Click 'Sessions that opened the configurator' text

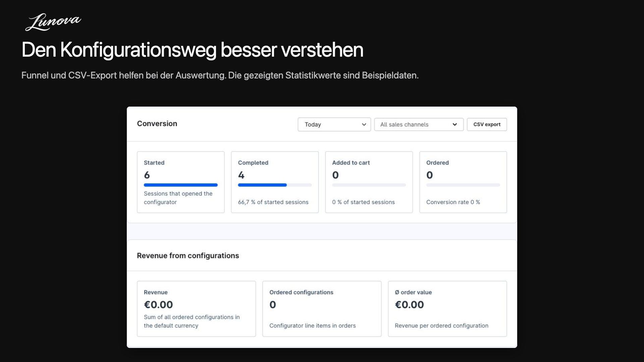point(178,198)
